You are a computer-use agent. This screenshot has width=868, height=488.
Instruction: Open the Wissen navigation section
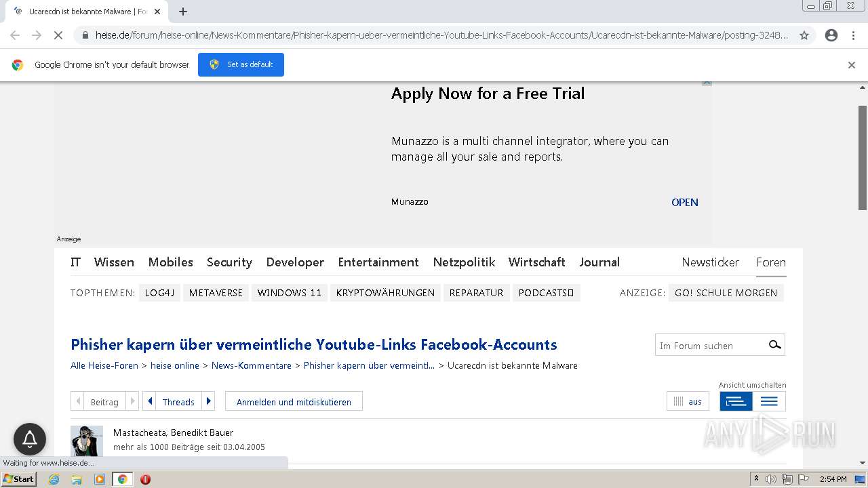114,262
